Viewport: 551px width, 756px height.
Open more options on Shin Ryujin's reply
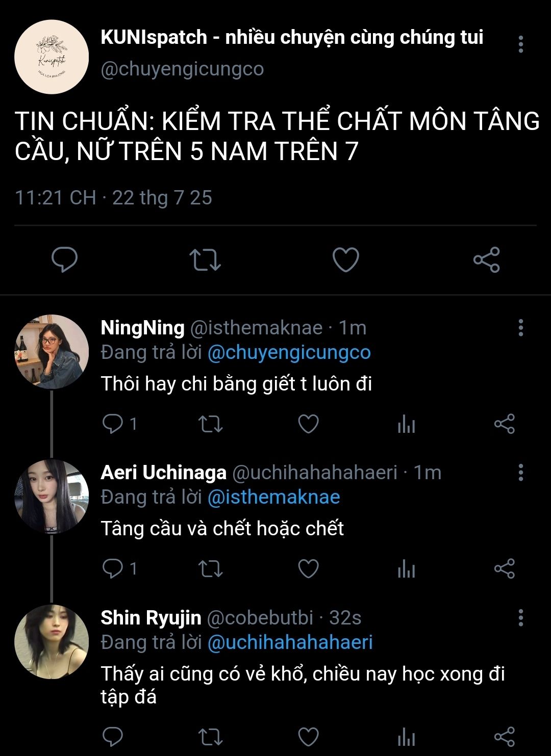[x=520, y=617]
